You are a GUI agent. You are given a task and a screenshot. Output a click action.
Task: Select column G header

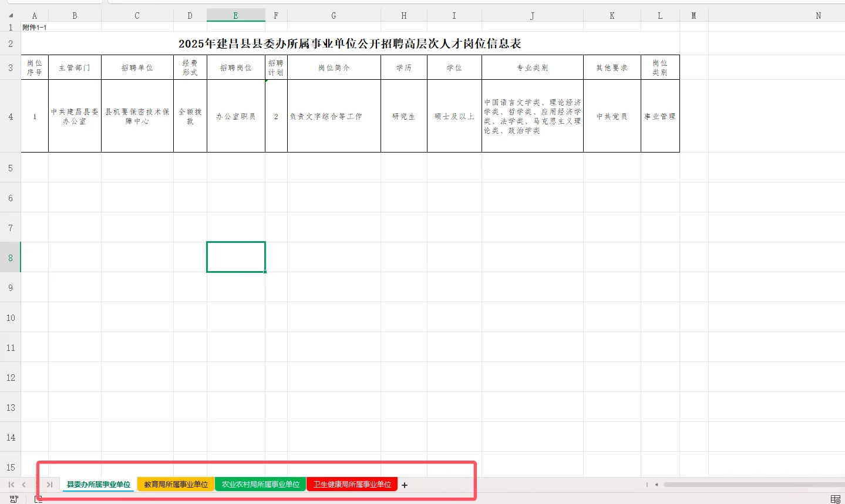pyautogui.click(x=334, y=16)
